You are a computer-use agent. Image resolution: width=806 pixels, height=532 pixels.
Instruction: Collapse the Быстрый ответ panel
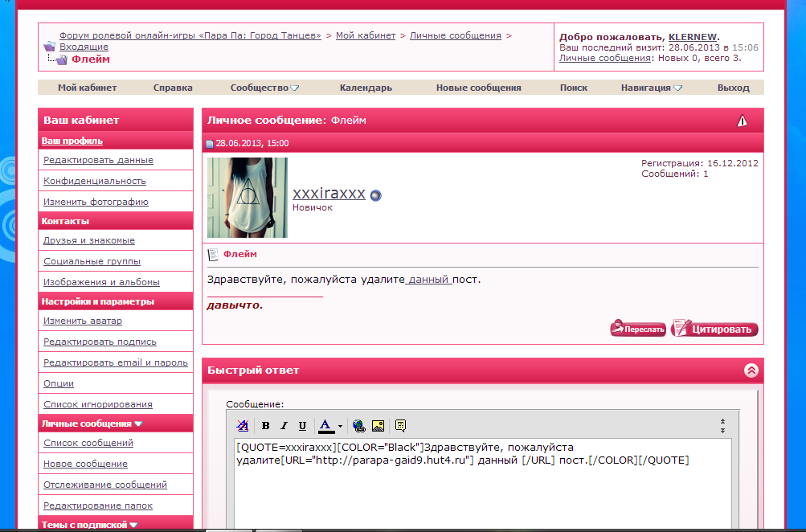[x=751, y=370]
